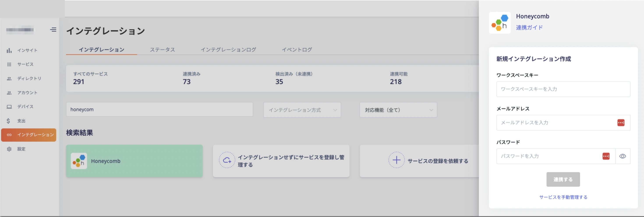The width and height of the screenshot is (644, 217).
Task: Click the 支出 dollar sign icon
Action: click(9, 121)
